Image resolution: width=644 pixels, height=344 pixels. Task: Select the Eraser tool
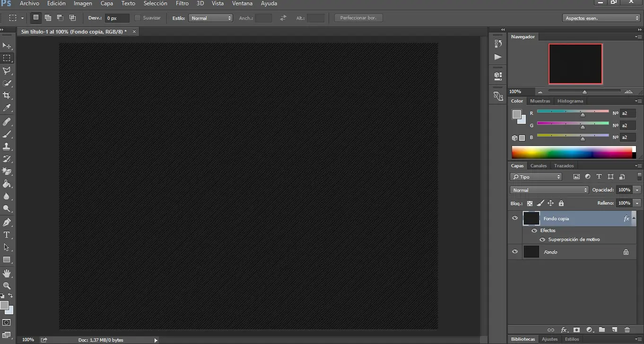point(7,171)
